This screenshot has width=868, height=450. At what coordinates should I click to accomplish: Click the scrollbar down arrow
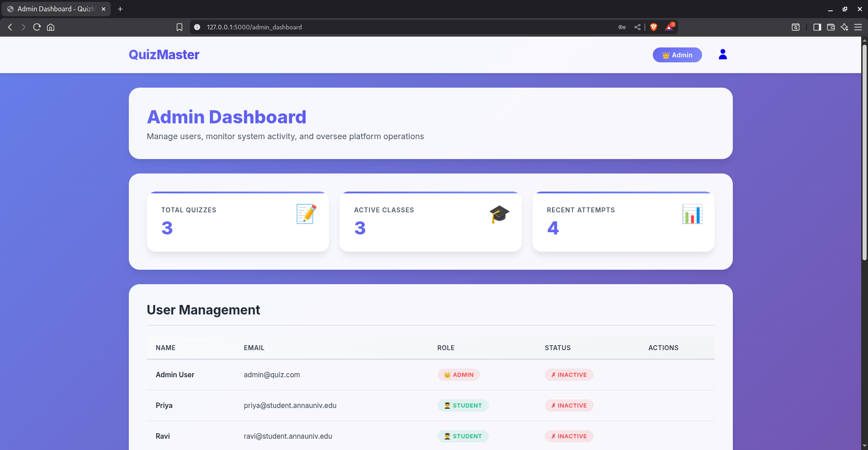tap(864, 446)
